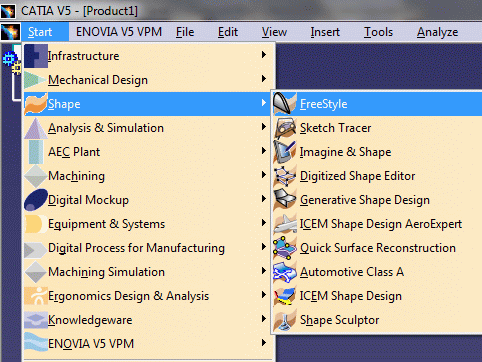Click the Quick Surface Reconstruction icon
482x362 pixels.
tap(285, 248)
